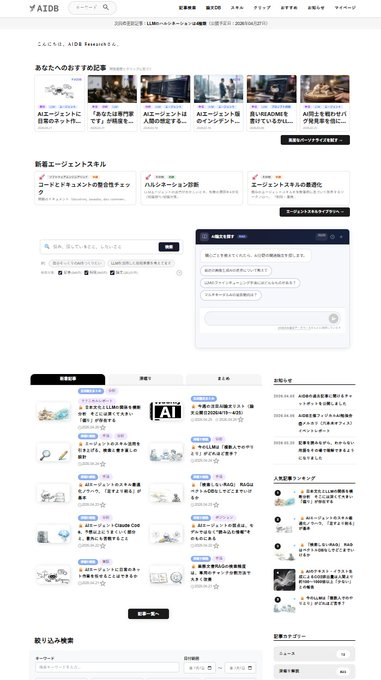Star the AIエージェントに日常のネット作業を任せる article

103,583
